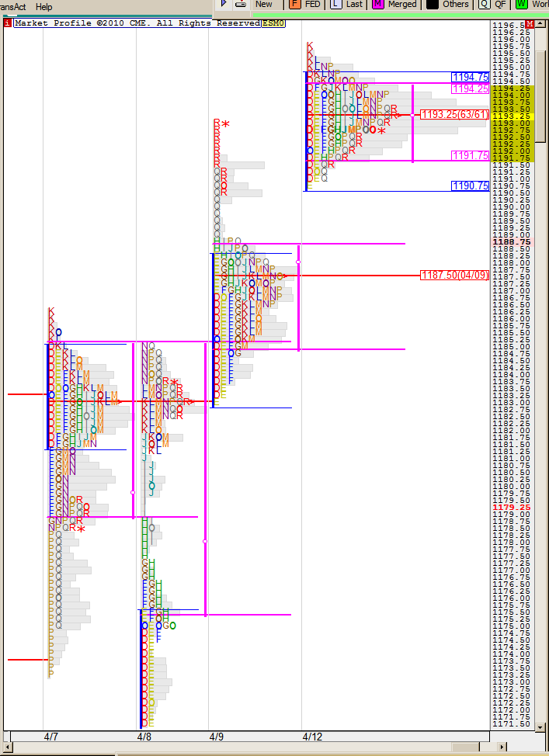The image size is (549, 756).
Task: Click the green W icon in toolbar
Action: point(521,4)
